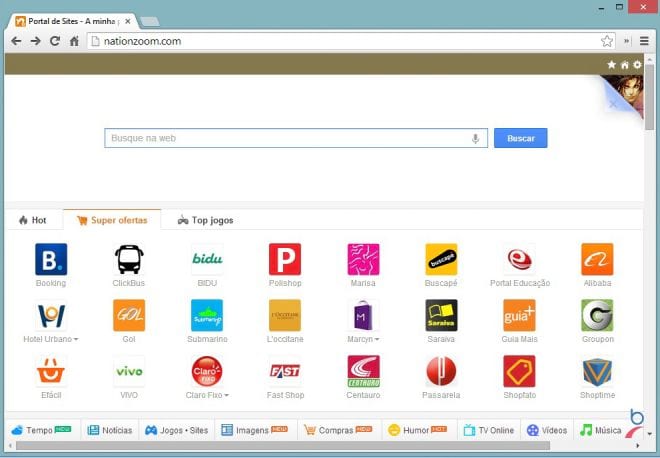
Task: Open the Hotel Urbano icon
Action: (x=51, y=315)
